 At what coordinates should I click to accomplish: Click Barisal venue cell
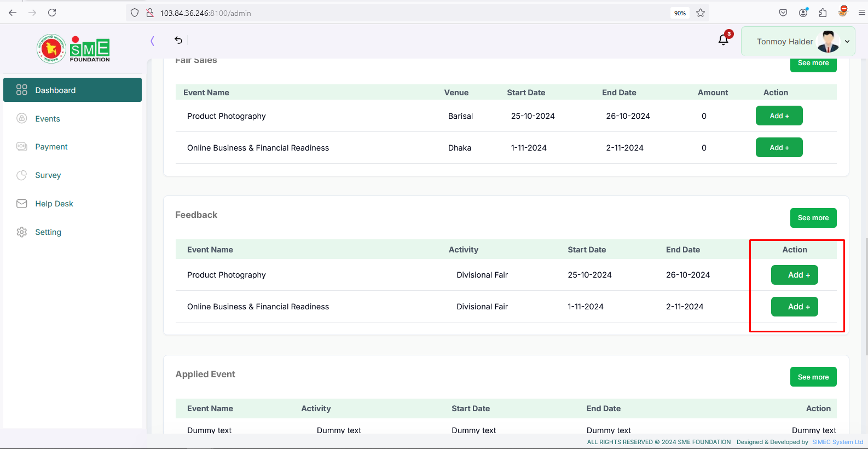(x=460, y=116)
